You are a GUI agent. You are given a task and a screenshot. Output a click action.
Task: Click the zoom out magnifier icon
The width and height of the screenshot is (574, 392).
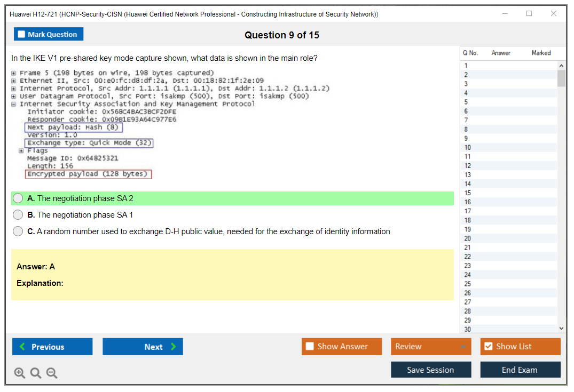coord(52,373)
